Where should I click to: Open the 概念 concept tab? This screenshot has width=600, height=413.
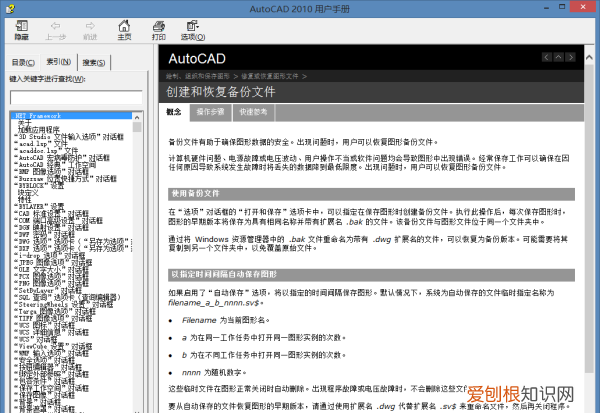pos(174,112)
